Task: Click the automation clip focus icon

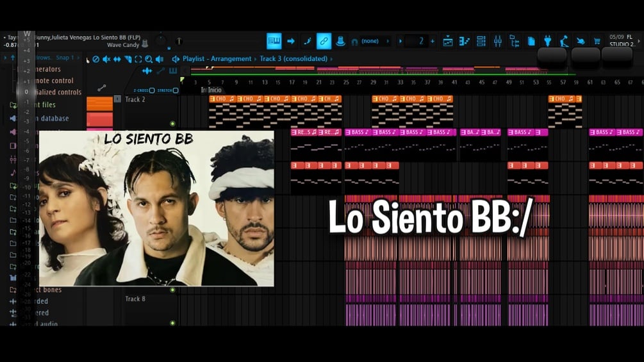Action: 161,71
